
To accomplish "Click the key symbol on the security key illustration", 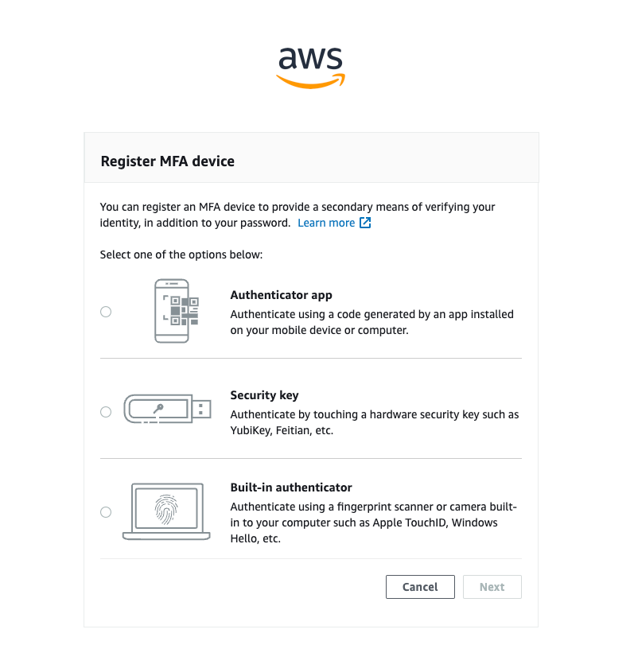I will 156,407.
